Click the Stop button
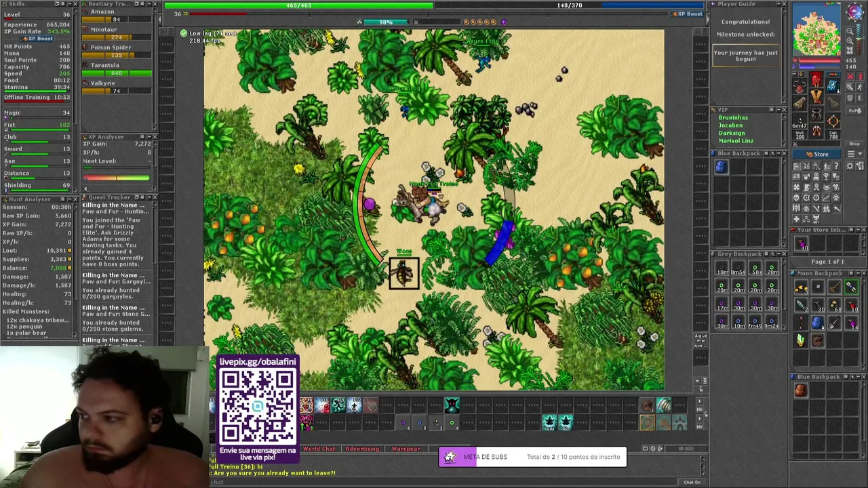 [854, 144]
